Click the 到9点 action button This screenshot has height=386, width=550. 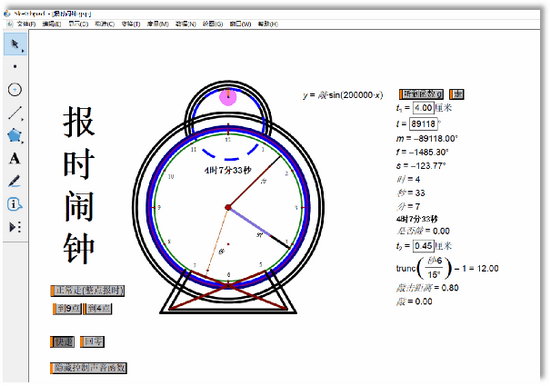[67, 309]
